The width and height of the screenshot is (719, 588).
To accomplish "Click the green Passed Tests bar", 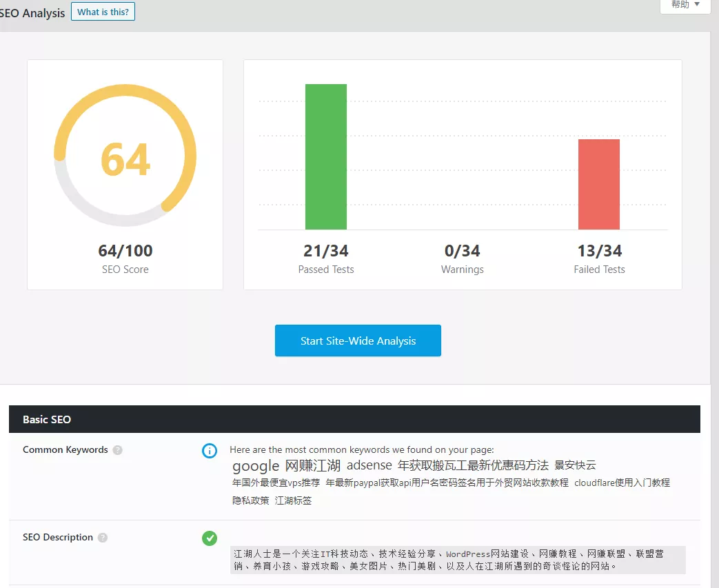I will coord(326,156).
